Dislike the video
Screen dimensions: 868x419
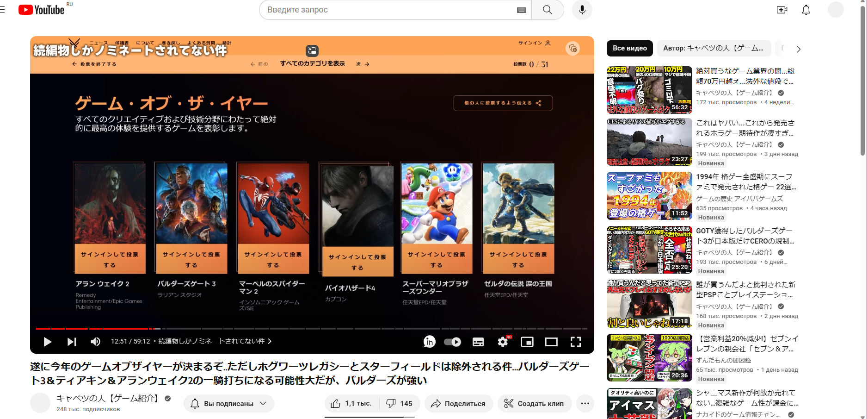[400, 404]
